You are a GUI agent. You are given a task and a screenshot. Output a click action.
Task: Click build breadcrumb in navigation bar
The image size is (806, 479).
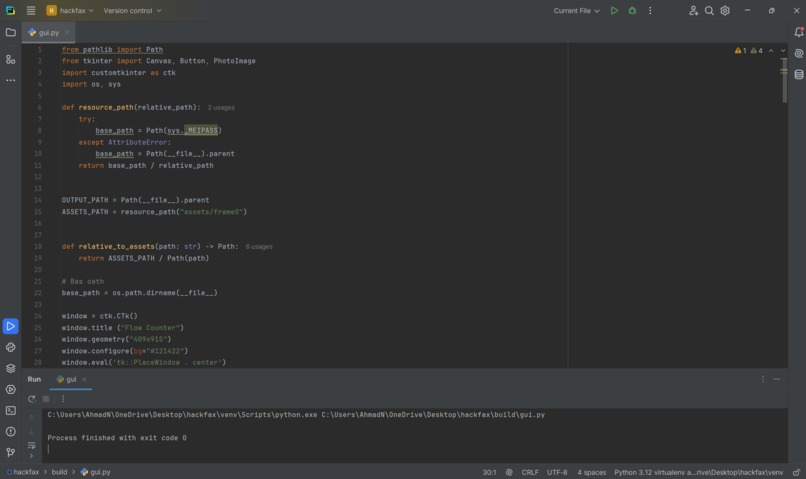(59, 472)
